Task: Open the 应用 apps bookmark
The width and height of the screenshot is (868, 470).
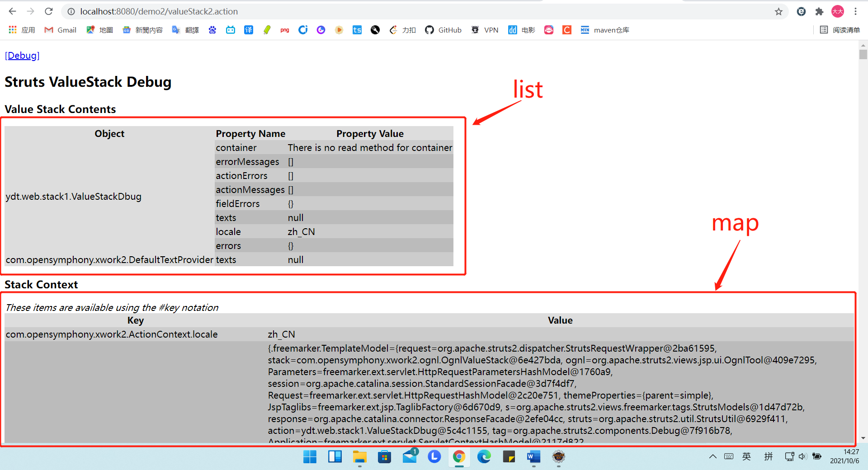Action: click(22, 30)
